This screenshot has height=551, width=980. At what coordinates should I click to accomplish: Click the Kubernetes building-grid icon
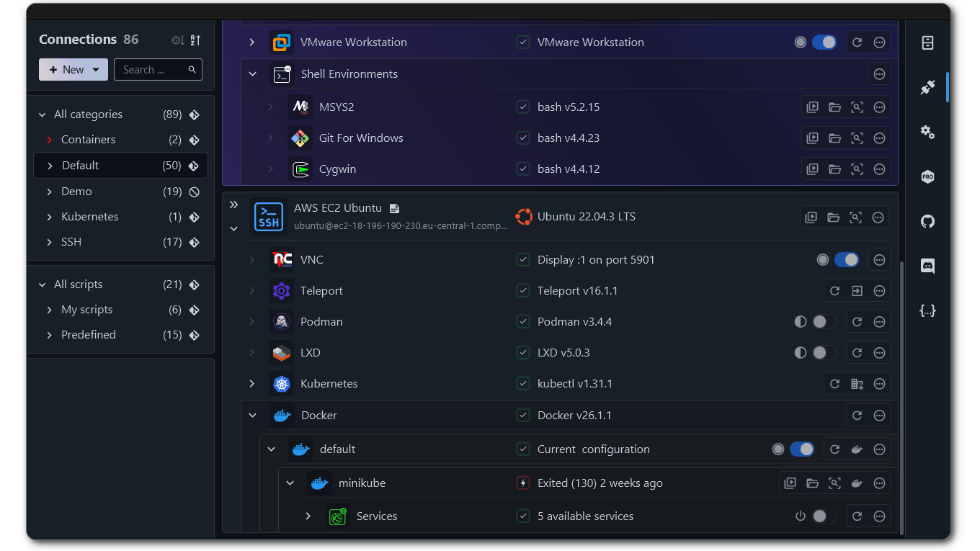coord(857,384)
